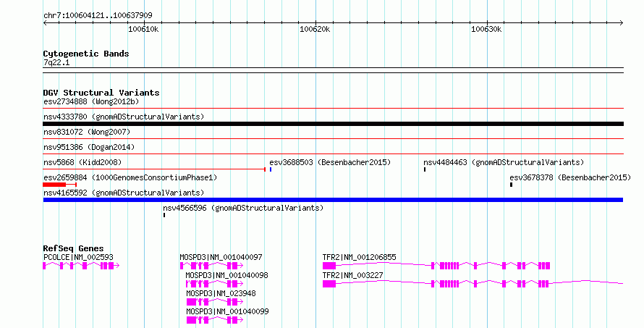
Task: Click the left arrow end of the ruler
Action: click(x=45, y=22)
